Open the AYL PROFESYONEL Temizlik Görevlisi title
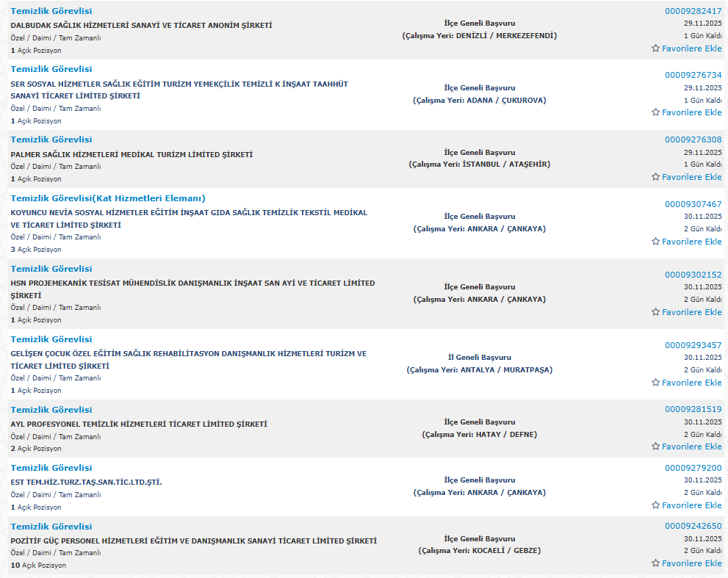This screenshot has width=728, height=578. pyautogui.click(x=51, y=410)
